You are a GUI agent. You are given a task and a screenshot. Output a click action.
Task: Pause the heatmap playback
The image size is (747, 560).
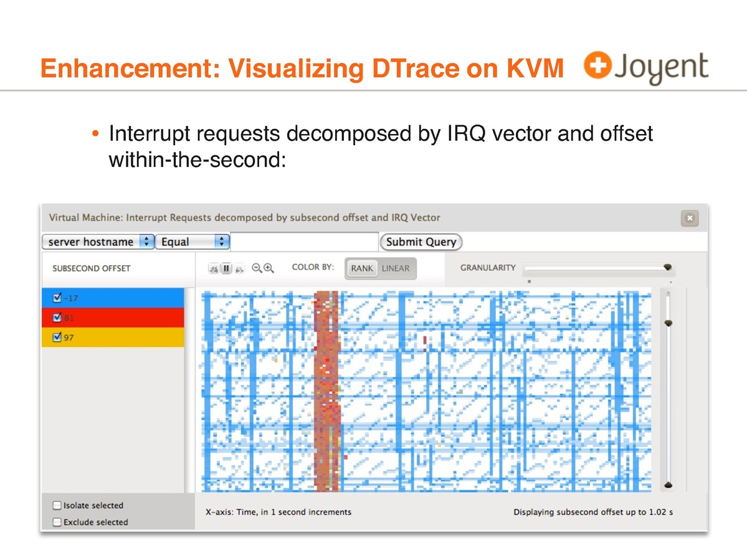[227, 268]
